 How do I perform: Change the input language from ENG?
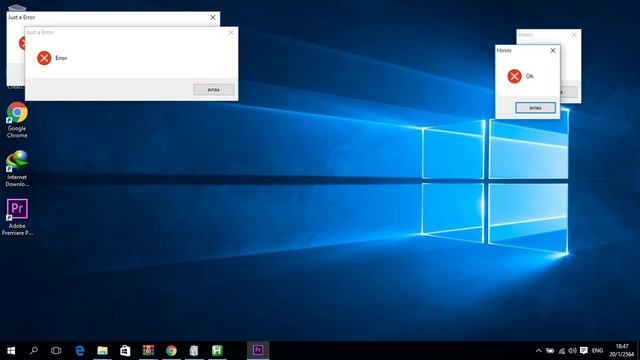(x=598, y=351)
